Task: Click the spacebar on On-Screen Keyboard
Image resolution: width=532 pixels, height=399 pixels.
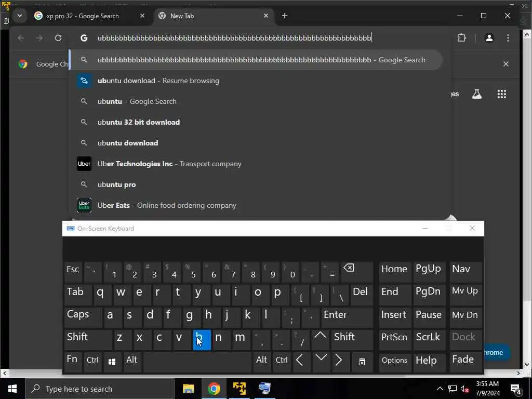Action: (197, 362)
